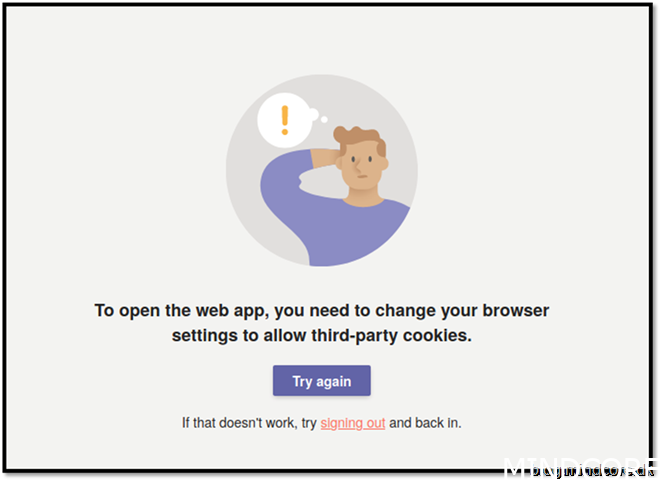Click the smallest thought bubble dot
The image size is (661, 481).
click(x=324, y=120)
